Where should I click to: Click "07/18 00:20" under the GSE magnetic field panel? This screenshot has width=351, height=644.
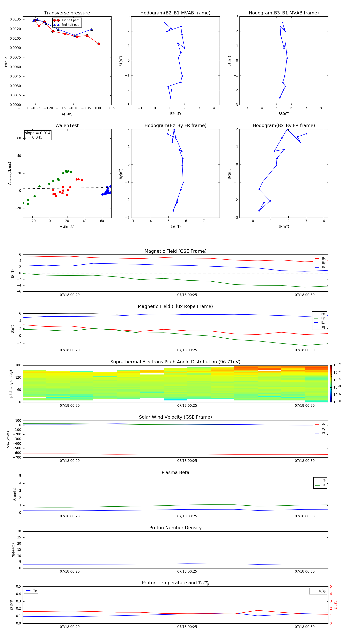click(x=70, y=295)
